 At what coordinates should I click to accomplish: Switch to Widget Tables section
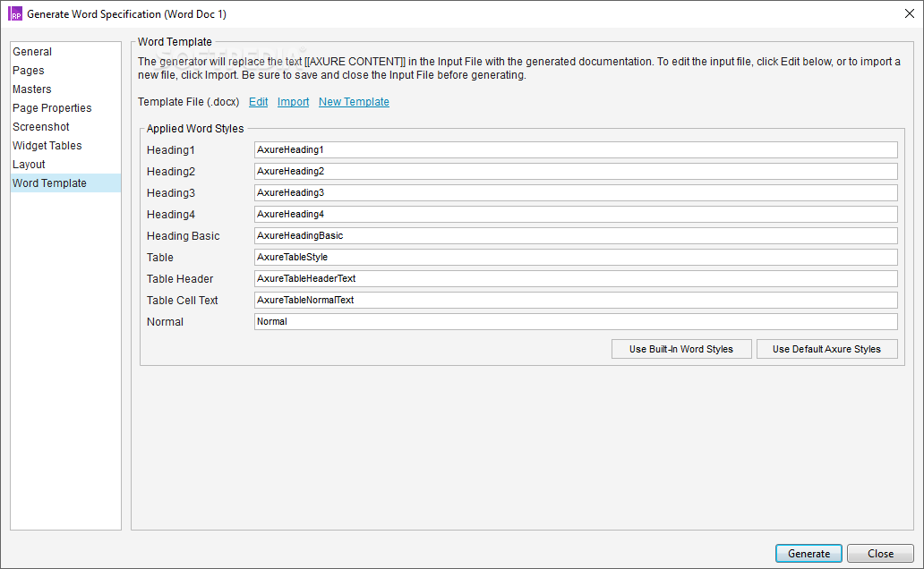pyautogui.click(x=65, y=146)
